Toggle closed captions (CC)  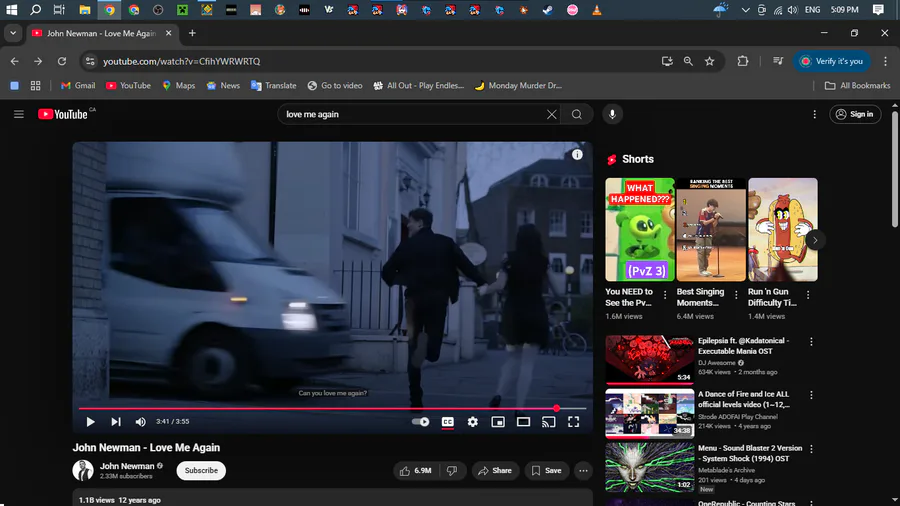point(448,422)
